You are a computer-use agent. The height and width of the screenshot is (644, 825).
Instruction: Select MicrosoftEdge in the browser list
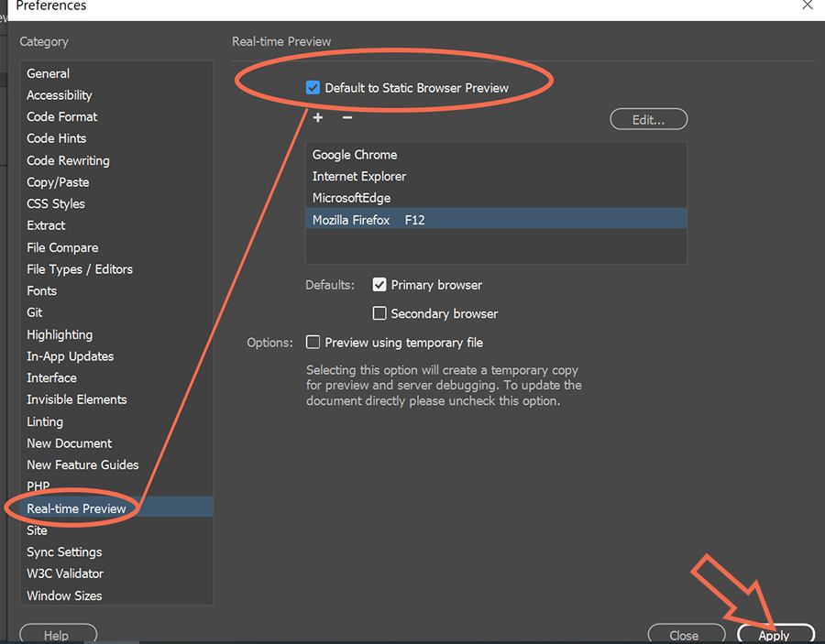pos(352,198)
